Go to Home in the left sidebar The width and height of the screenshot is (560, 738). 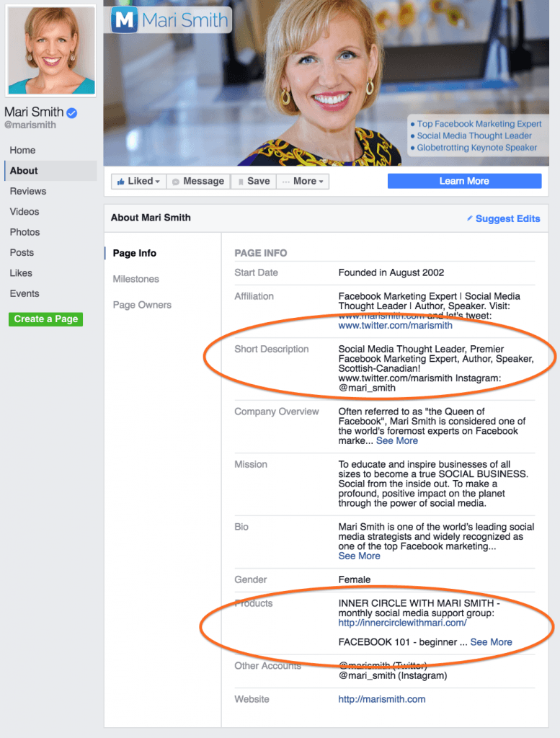click(x=22, y=150)
